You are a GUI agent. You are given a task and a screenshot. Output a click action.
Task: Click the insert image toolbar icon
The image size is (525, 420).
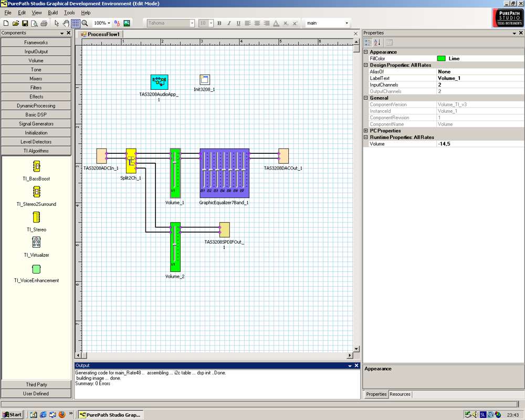[127, 23]
